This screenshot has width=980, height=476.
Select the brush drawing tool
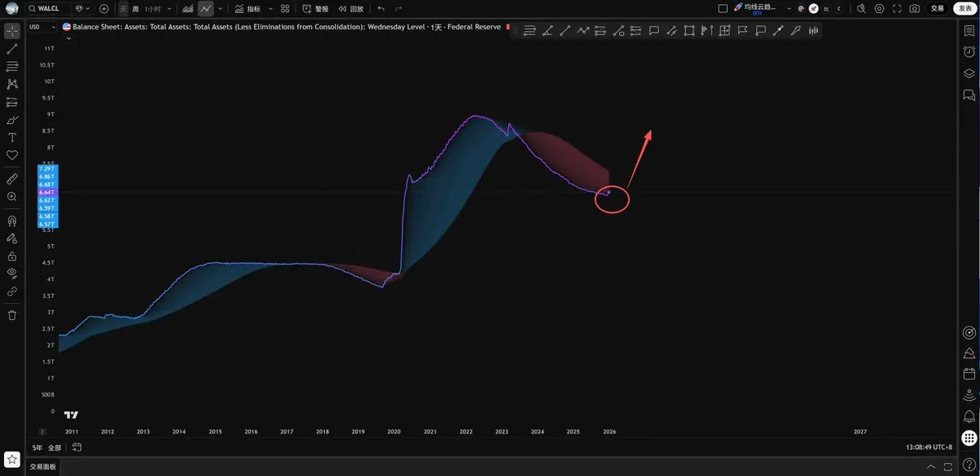pyautogui.click(x=12, y=120)
